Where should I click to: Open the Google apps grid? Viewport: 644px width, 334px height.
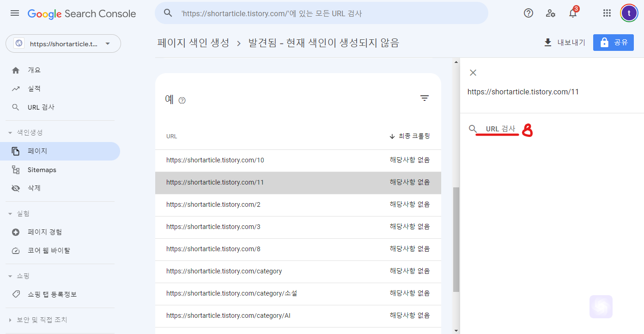click(x=607, y=13)
